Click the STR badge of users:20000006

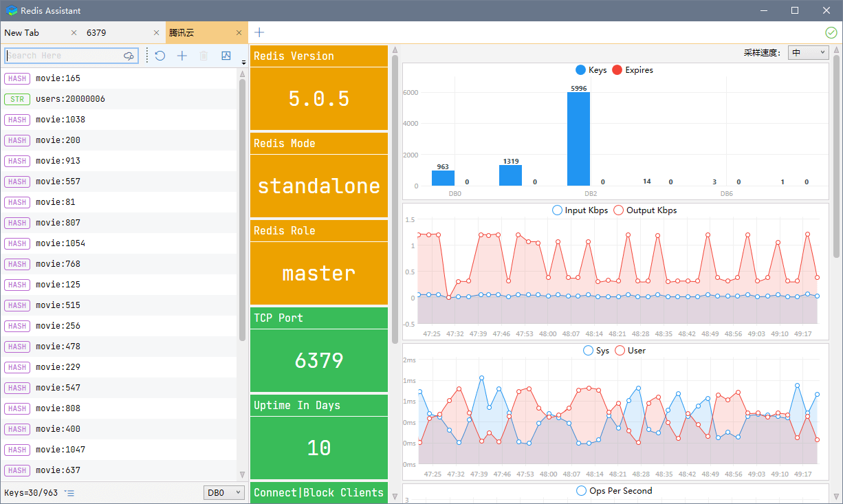[17, 99]
